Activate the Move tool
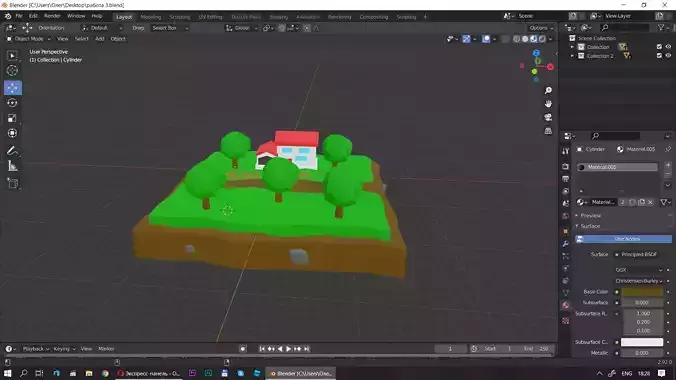Screen dimensions: 676x380 13,88
